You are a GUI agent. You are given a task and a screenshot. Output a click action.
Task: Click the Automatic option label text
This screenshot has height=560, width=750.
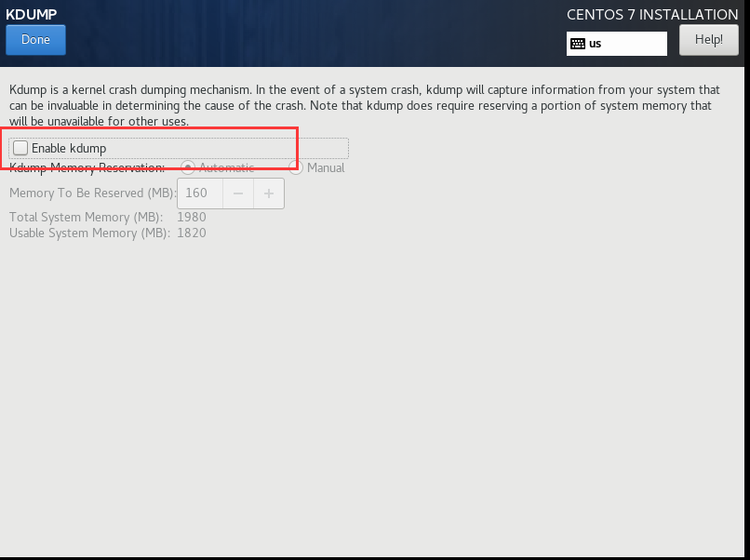click(x=226, y=167)
